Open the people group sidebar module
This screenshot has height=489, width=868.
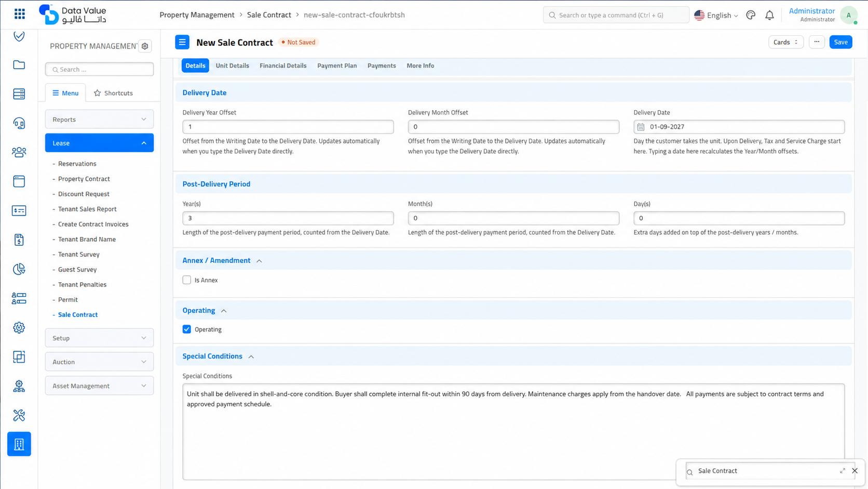(x=19, y=152)
